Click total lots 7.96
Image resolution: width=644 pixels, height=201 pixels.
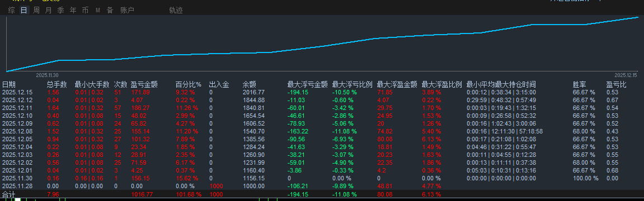coord(53,194)
